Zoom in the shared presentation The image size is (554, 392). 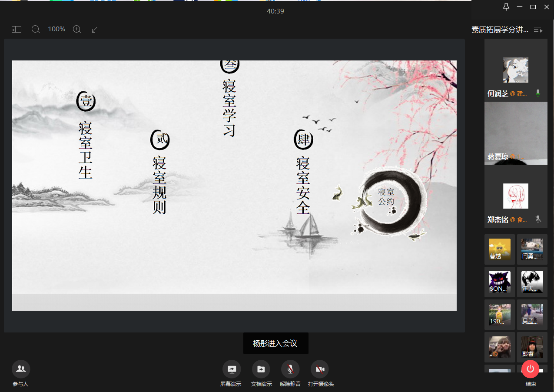(x=77, y=29)
